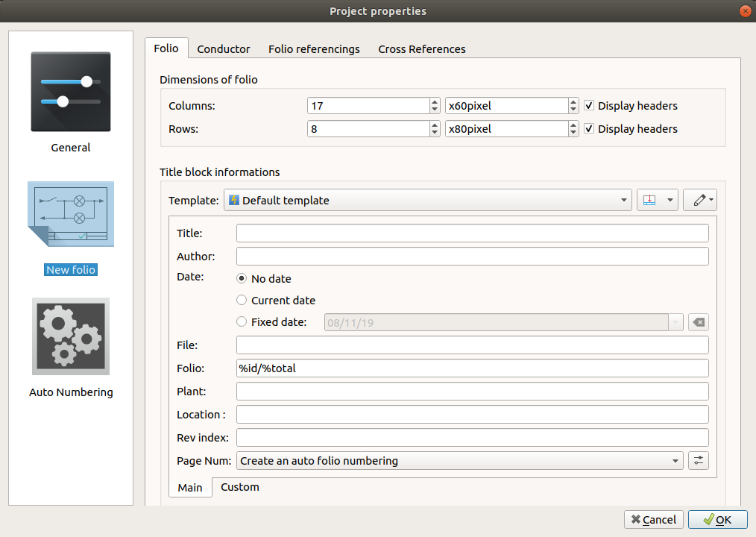The width and height of the screenshot is (756, 537).
Task: Click the Rows value field showing 8
Action: pos(368,129)
